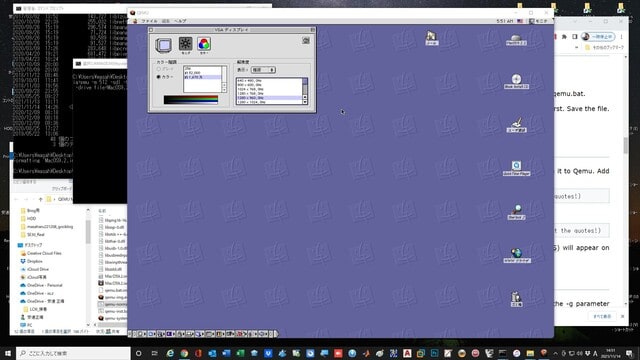640x360 pixels.
Task: Expand the Control Strip end tab
Action: pos(276,333)
